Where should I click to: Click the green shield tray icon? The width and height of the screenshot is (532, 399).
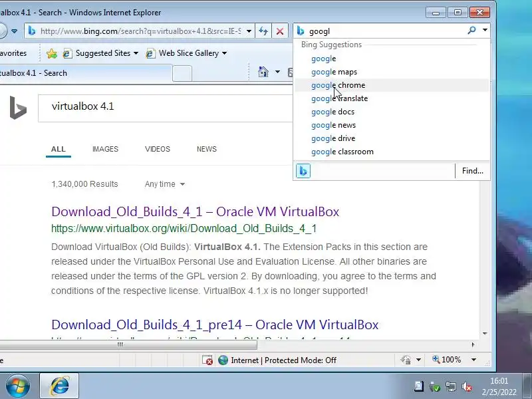click(435, 386)
